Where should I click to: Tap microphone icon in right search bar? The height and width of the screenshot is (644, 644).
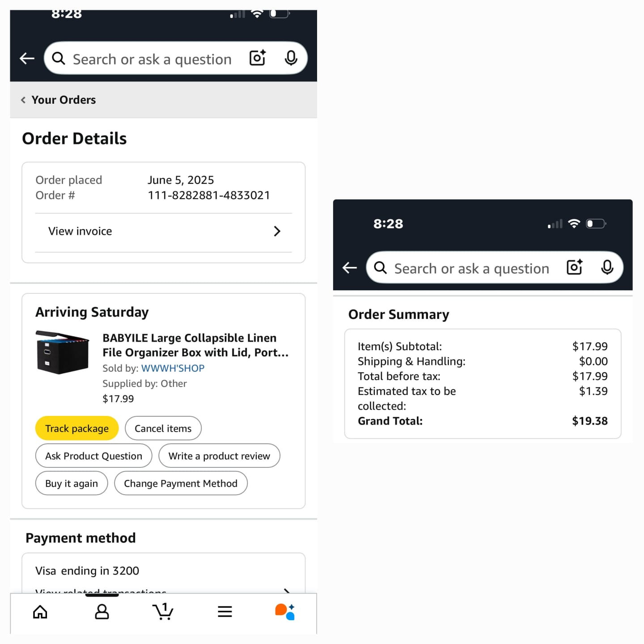point(607,267)
